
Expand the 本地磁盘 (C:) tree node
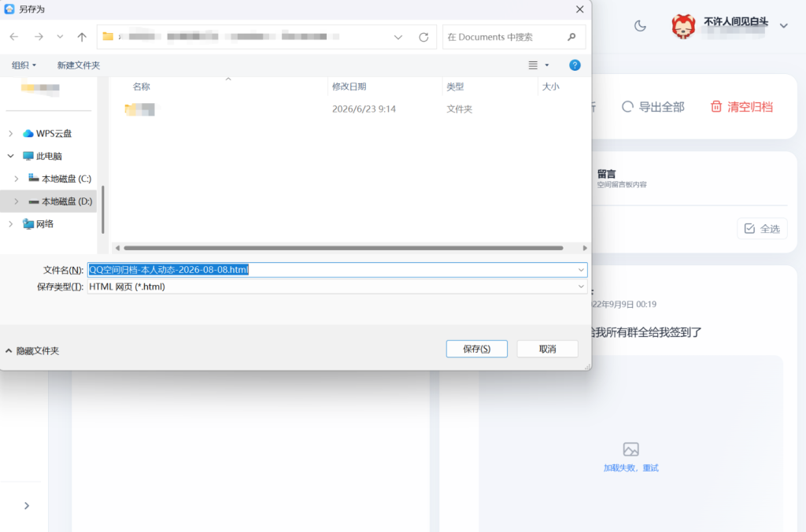coord(17,179)
